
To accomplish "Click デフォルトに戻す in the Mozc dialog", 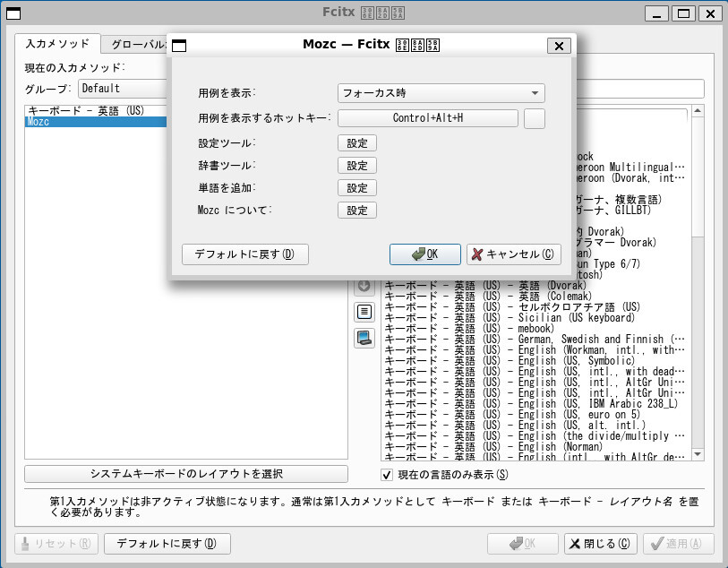I will click(x=245, y=254).
